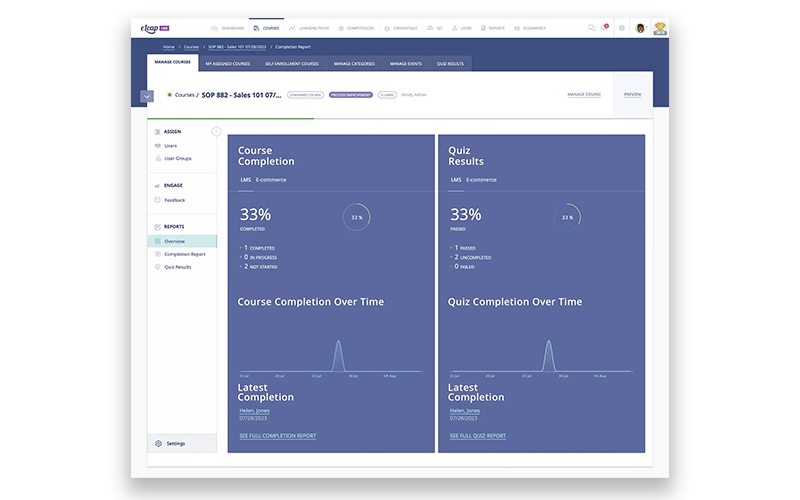
Task: Open the settings gear in top bar
Action: pos(621,28)
